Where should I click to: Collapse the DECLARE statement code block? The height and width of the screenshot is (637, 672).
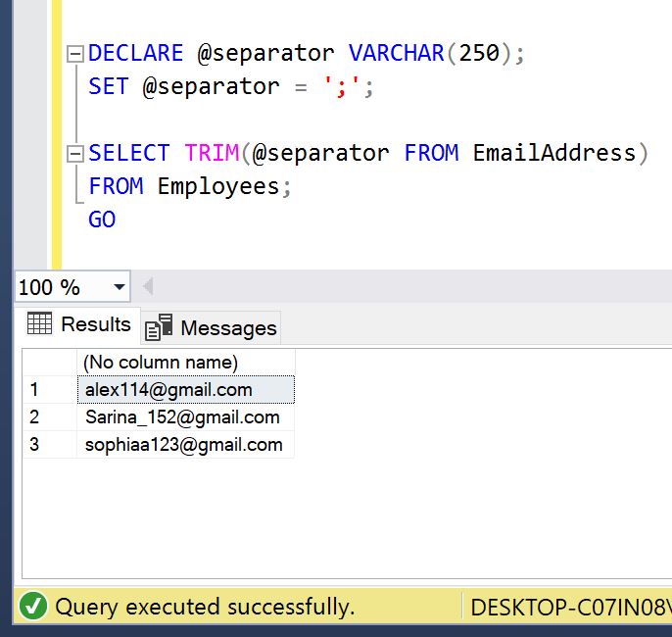(x=74, y=55)
